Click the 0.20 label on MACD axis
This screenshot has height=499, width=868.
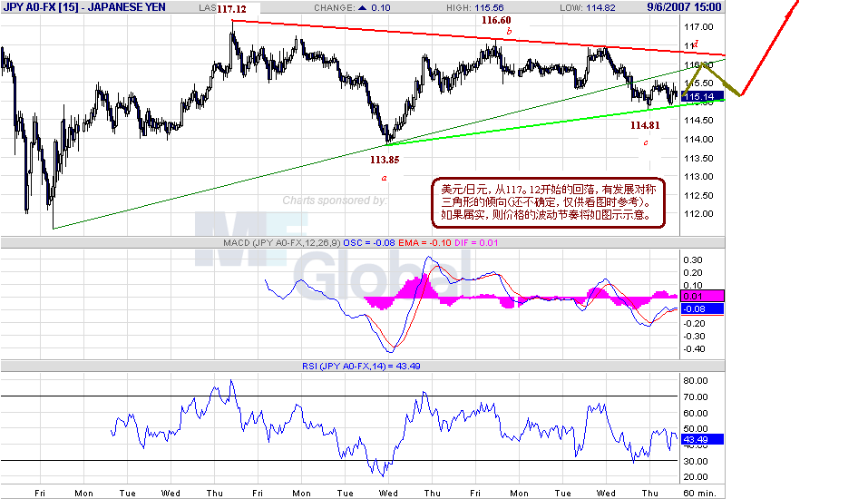[693, 272]
